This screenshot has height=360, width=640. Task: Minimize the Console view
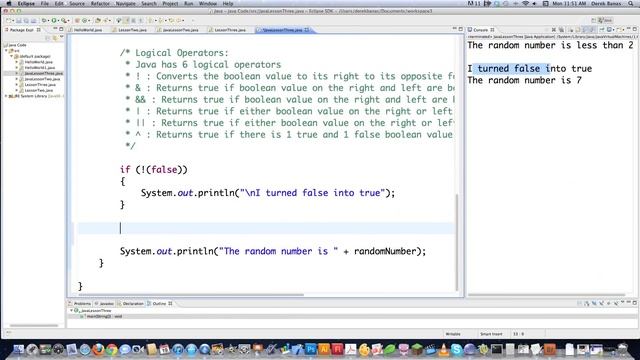629,29
